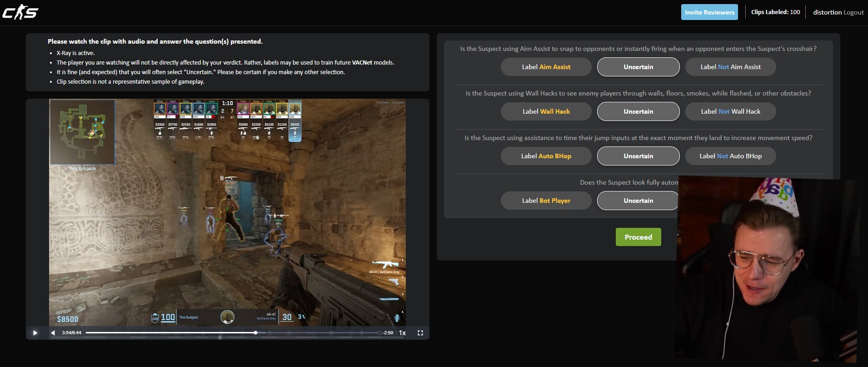Click the 'Side Entrance' location label under minimap
The width and height of the screenshot is (868, 367).
[x=82, y=168]
